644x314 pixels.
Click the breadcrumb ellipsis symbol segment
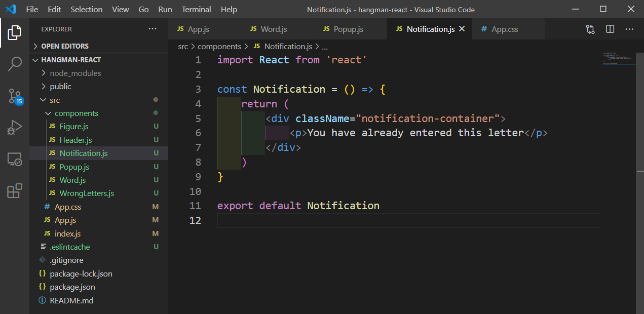pyautogui.click(x=325, y=46)
